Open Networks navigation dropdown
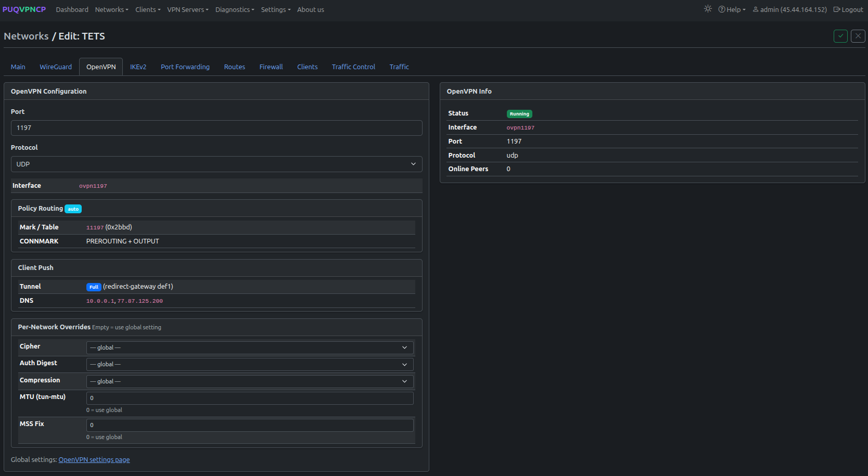 point(111,9)
